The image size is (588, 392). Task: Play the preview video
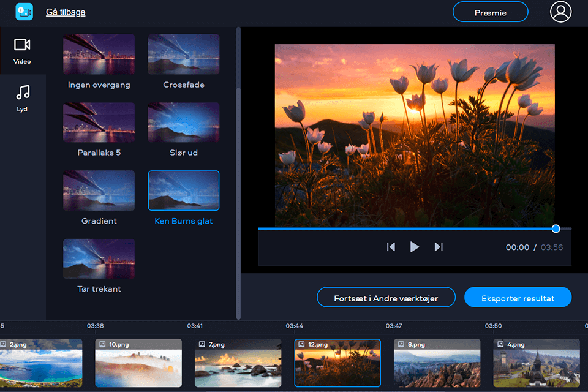pos(415,247)
